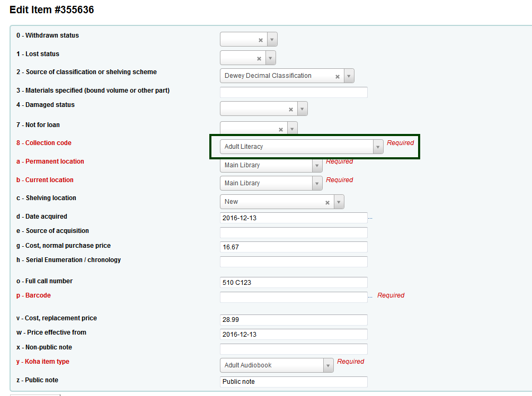Screen dimensions: 532x396
Task: Clear the Not for loan x icon
Action: pos(281,129)
